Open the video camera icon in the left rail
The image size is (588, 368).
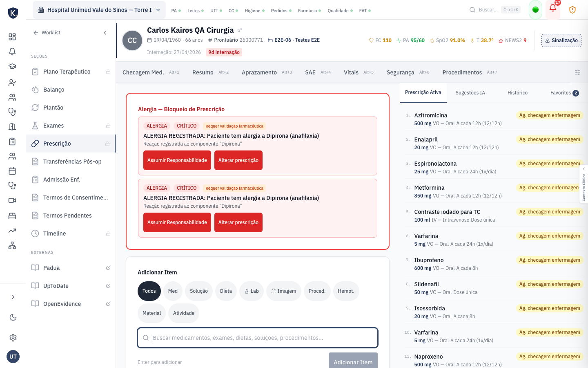pos(12,200)
